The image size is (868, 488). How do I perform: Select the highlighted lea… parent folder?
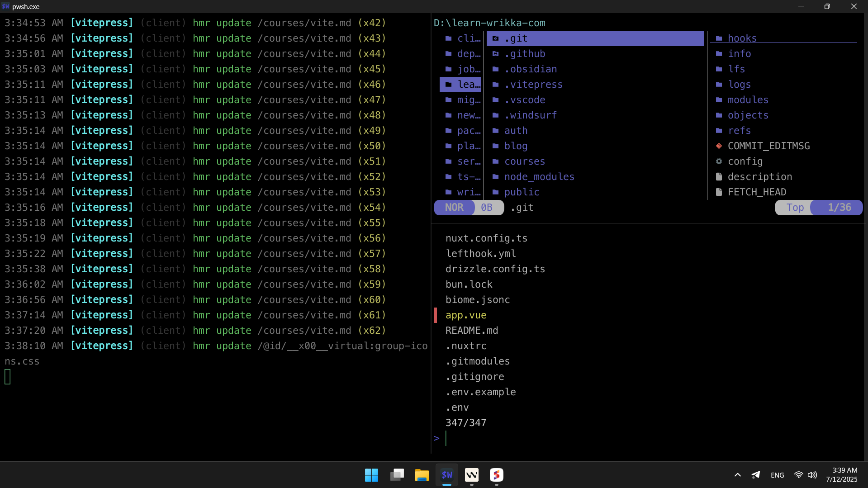460,85
